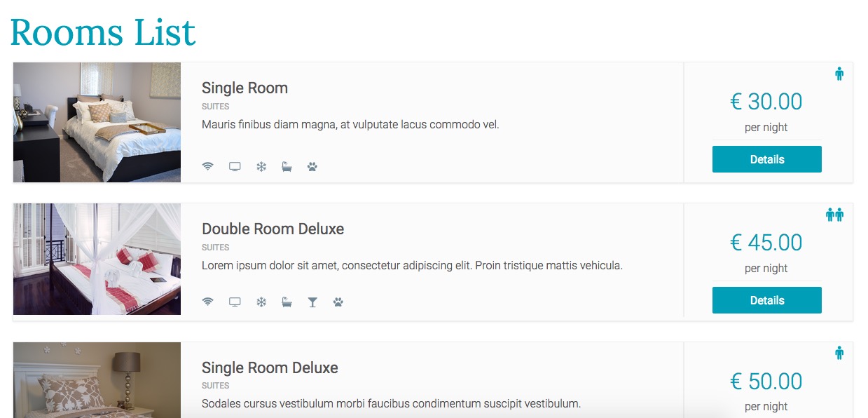
Task: Click the WiFi icon in Single Room
Action: click(207, 167)
